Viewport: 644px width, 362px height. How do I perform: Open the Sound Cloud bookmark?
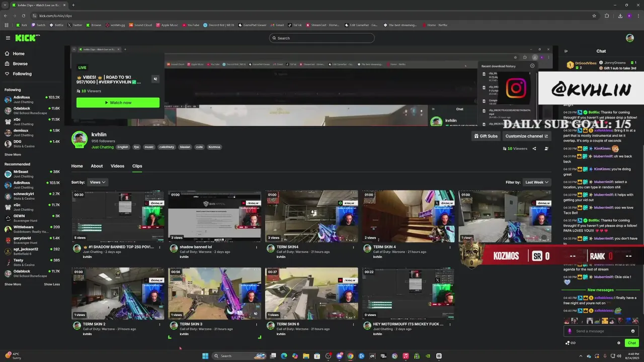[140, 25]
